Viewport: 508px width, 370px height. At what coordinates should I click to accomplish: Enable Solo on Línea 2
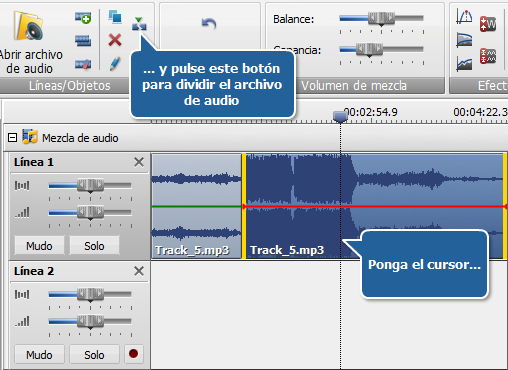94,355
